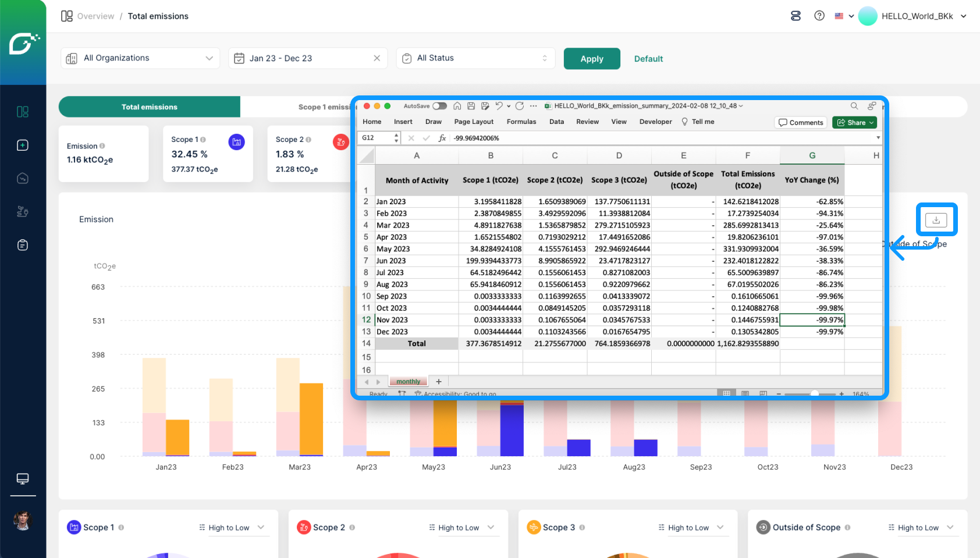The image size is (980, 558).
Task: Click the monitor icon in sidebar
Action: pyautogui.click(x=23, y=478)
